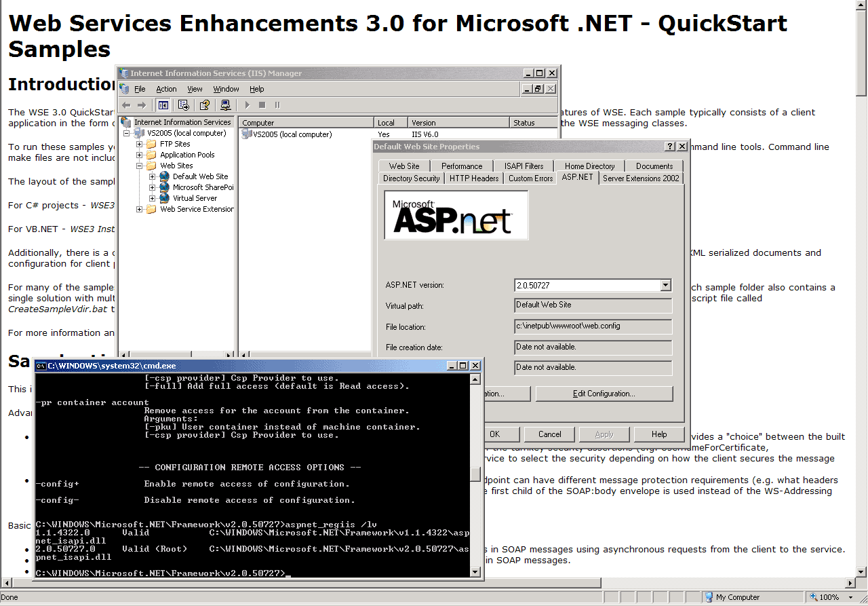Click the cmd.exe title bar icon
This screenshot has width=868, height=606.
tap(41, 366)
